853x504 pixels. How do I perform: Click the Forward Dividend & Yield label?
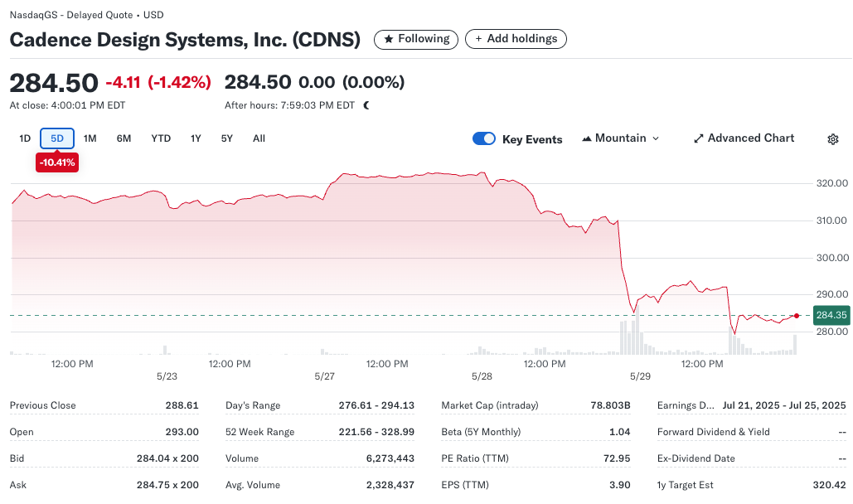713,432
